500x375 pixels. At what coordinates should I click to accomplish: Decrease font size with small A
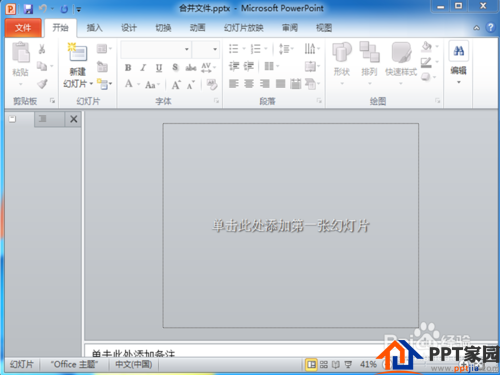point(191,85)
